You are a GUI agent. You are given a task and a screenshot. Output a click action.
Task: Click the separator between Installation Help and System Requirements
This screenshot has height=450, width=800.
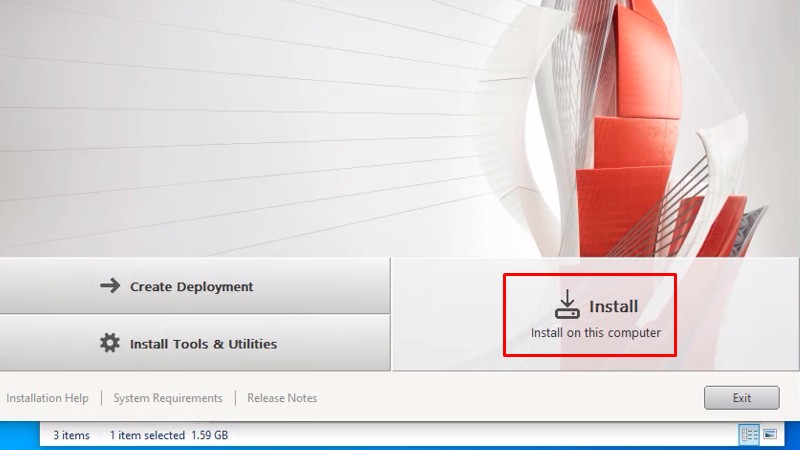[x=101, y=398]
